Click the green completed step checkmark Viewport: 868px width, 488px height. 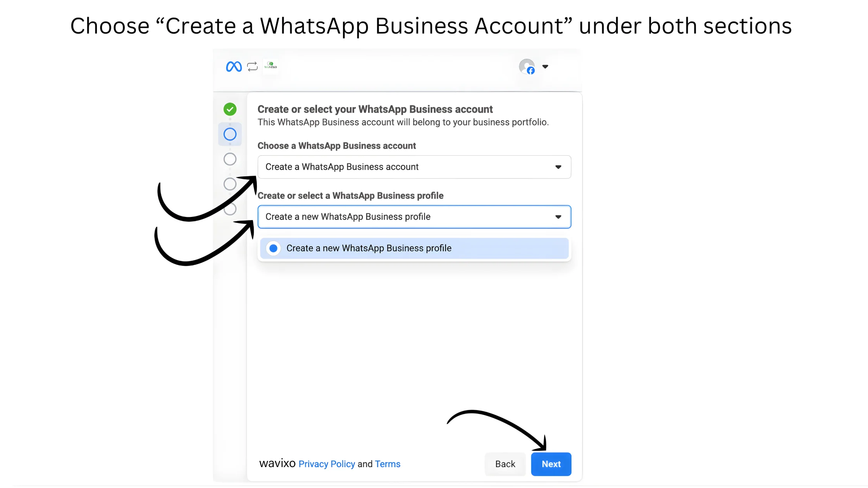point(230,109)
